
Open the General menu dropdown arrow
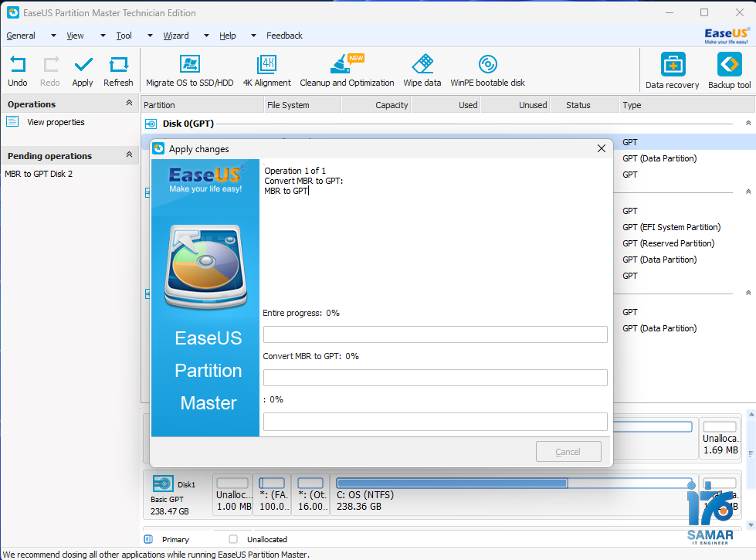coord(52,36)
